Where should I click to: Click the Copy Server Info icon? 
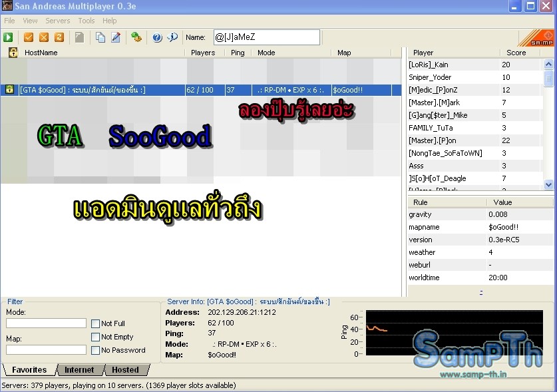[x=100, y=37]
